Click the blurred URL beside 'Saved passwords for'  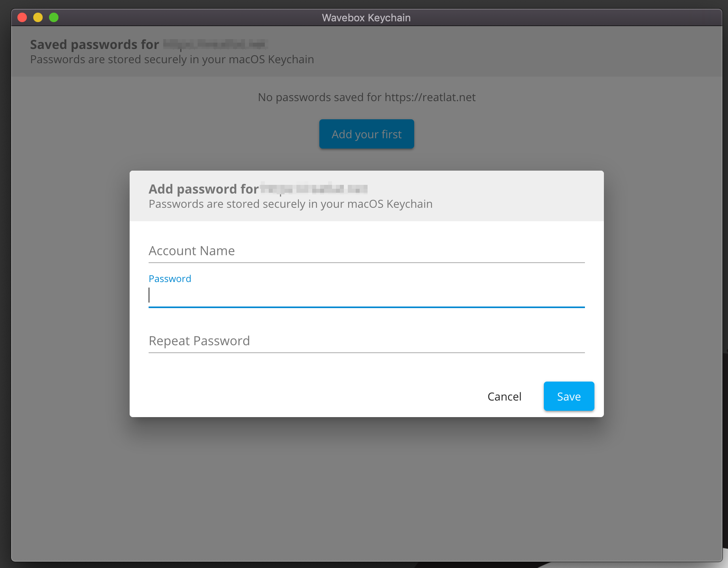215,44
